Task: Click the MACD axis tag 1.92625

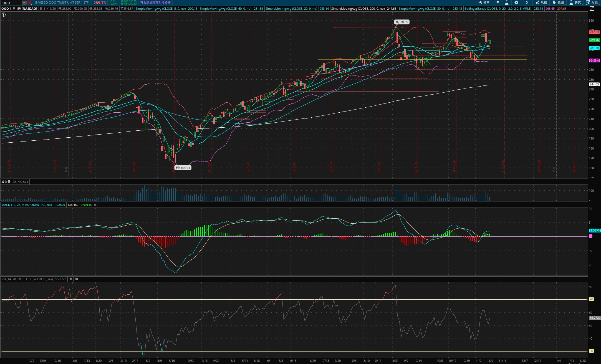Action: pyautogui.click(x=595, y=231)
